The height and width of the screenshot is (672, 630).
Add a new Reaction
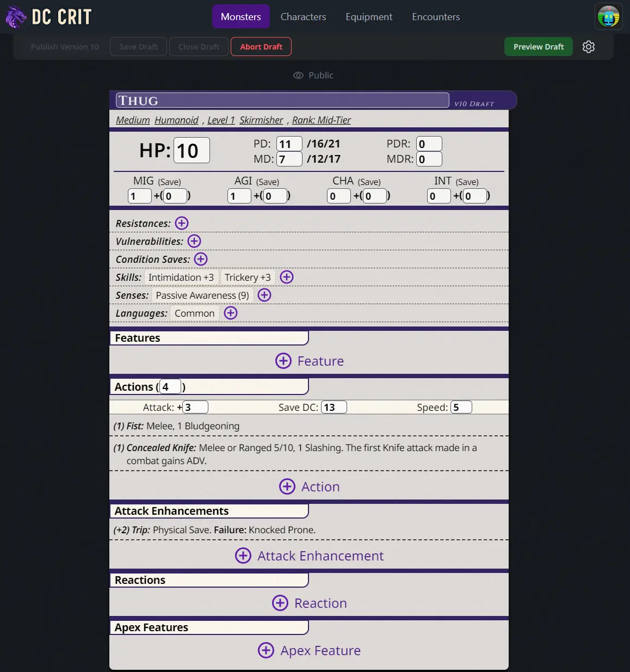pos(309,603)
